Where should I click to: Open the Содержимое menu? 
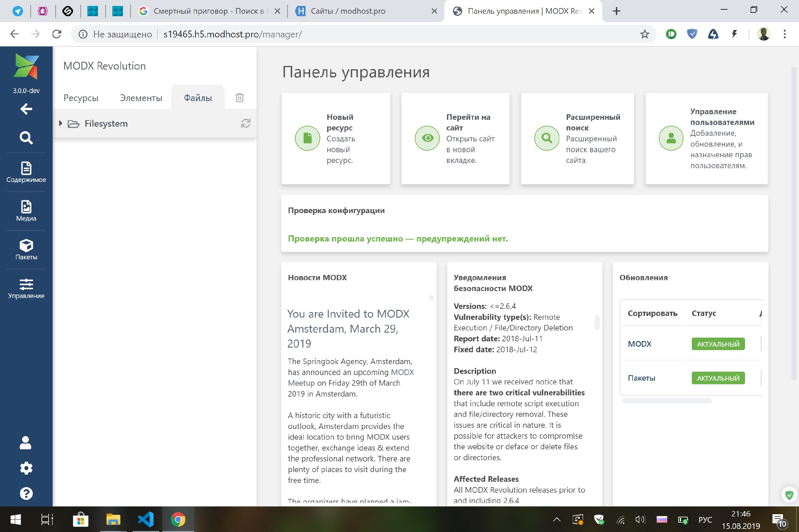26,172
